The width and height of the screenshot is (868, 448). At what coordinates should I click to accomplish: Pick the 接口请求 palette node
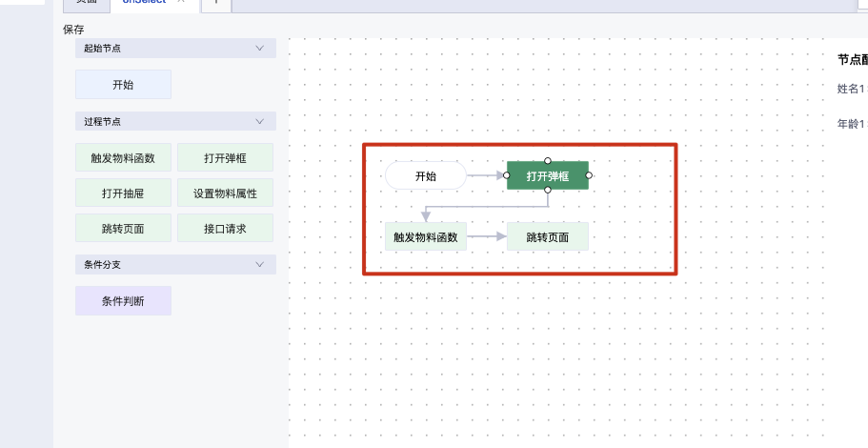[225, 228]
